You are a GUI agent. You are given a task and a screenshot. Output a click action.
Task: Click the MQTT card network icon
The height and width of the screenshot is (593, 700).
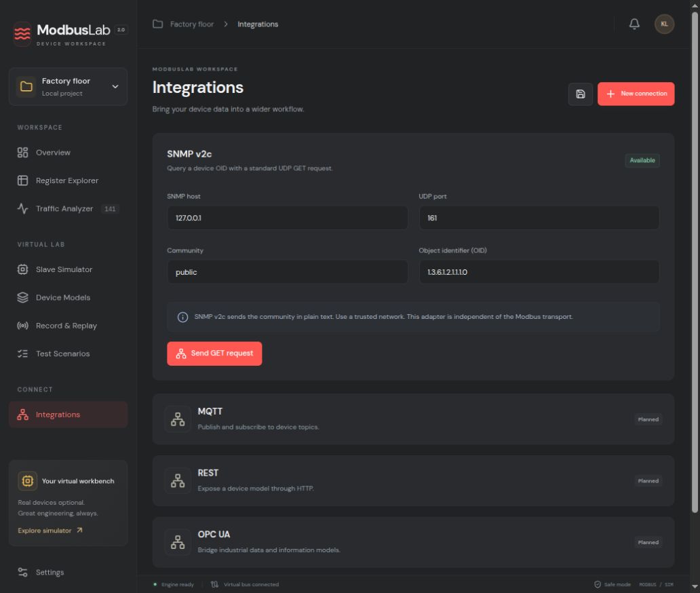point(178,419)
